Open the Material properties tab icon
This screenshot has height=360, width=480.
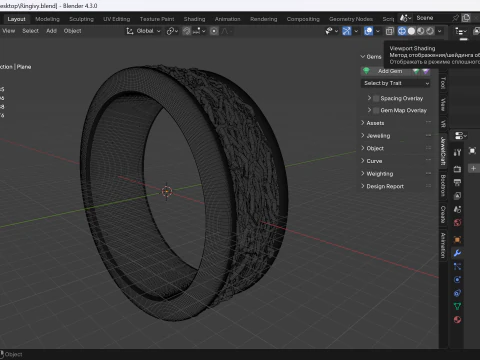[x=457, y=320]
